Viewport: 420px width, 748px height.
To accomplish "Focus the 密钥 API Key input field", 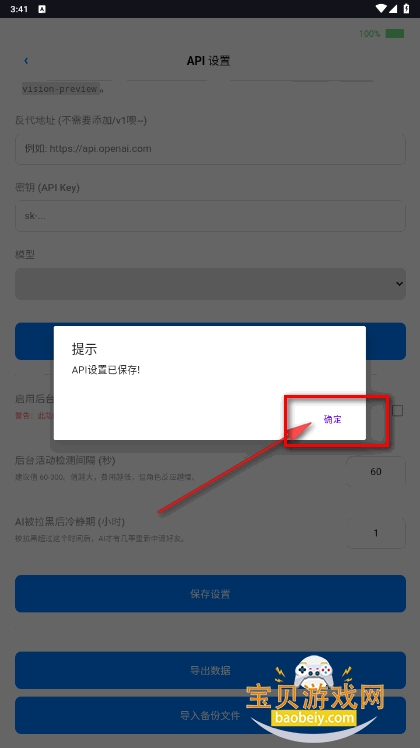I will click(x=210, y=216).
